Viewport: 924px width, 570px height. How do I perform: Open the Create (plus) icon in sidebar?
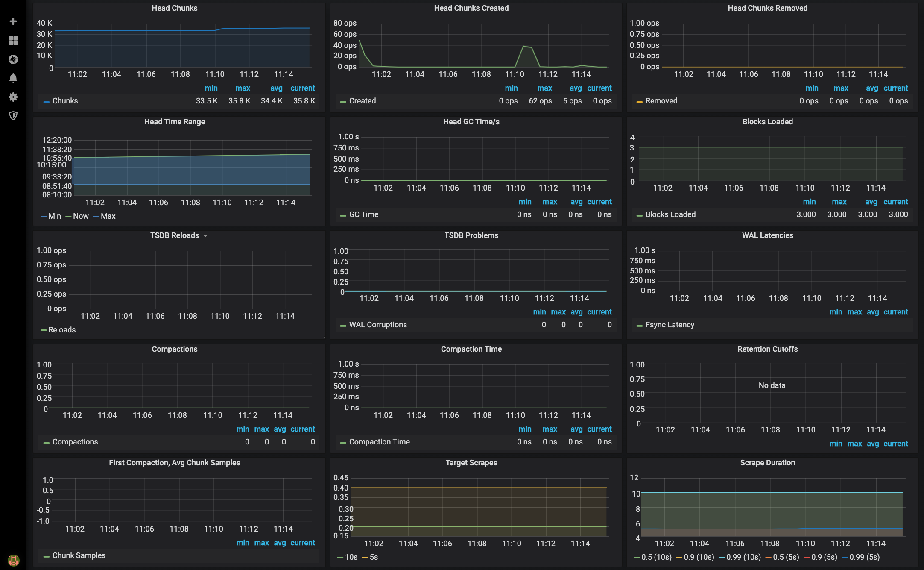(x=13, y=21)
